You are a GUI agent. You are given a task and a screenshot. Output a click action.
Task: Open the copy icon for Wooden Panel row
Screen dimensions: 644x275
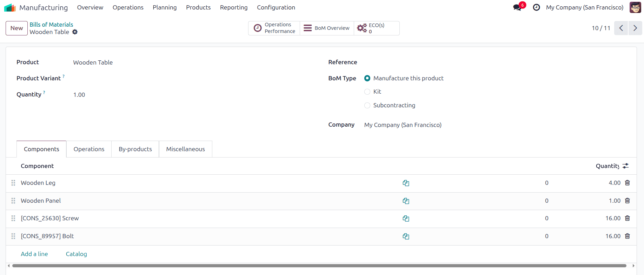406,201
